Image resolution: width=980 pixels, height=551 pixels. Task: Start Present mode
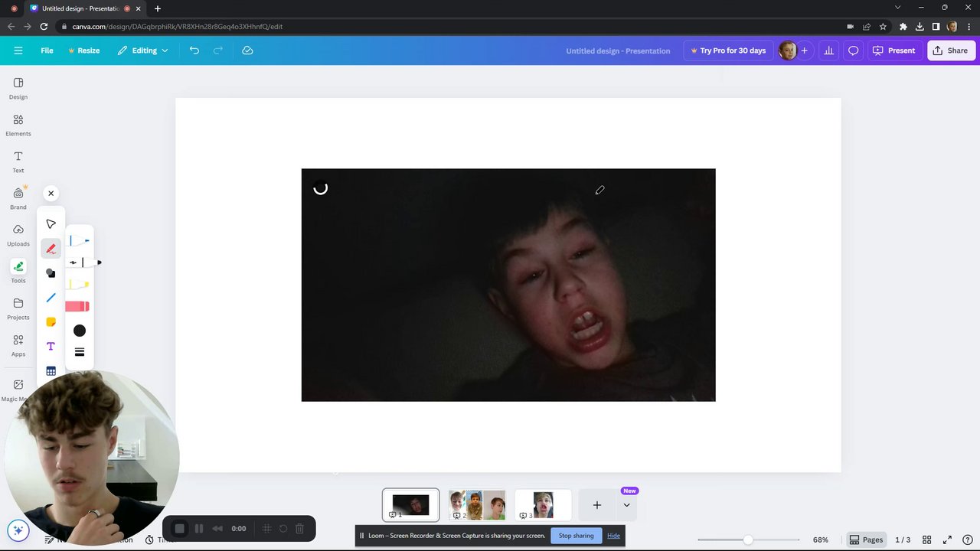(894, 51)
